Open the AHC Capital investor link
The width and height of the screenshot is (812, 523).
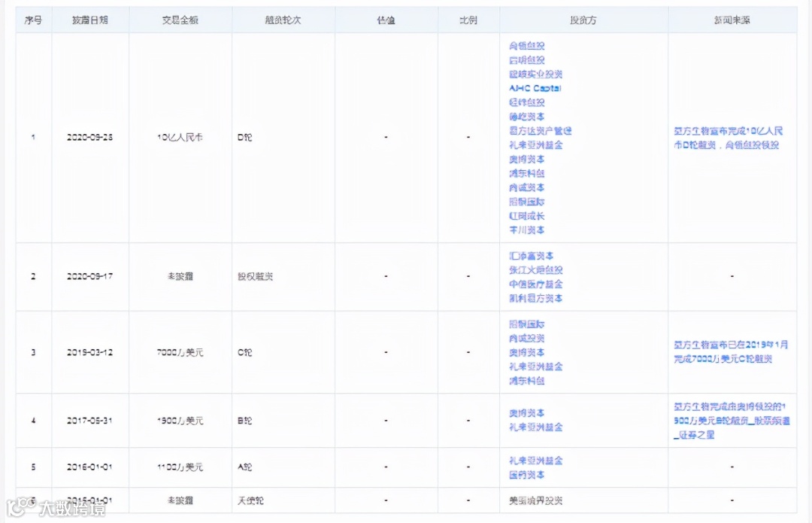coord(535,88)
